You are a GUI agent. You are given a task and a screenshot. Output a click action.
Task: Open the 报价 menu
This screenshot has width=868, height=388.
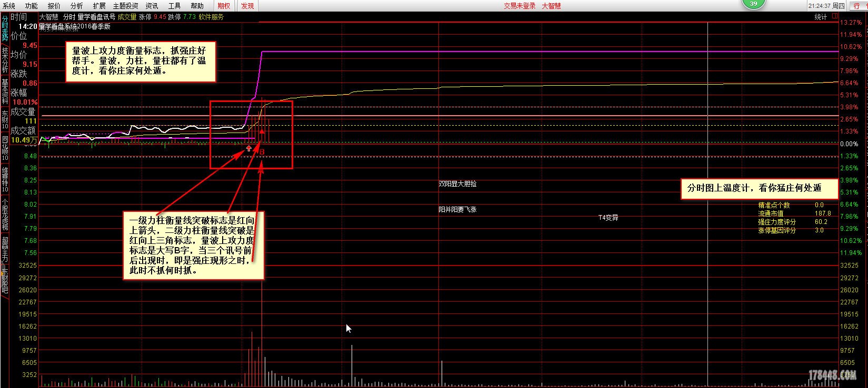coord(54,6)
